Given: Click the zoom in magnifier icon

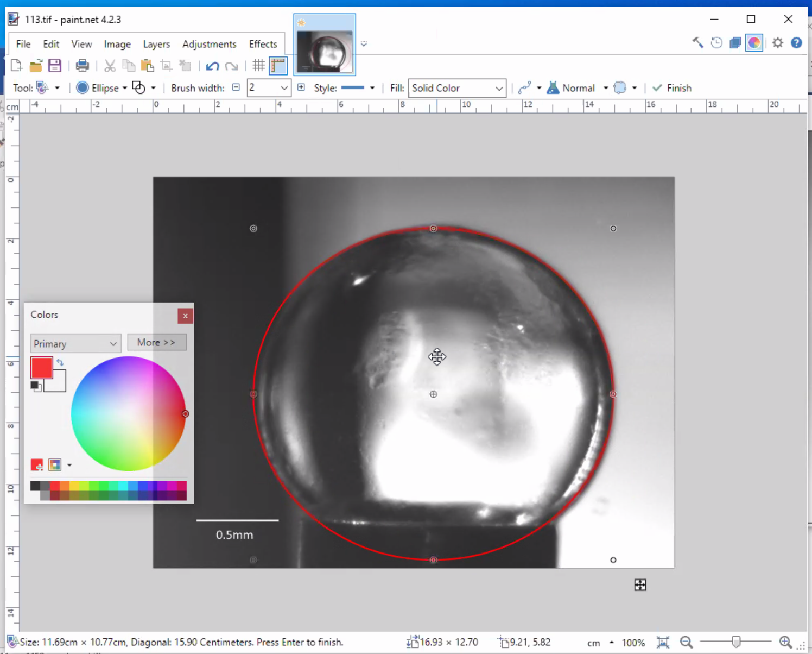Looking at the screenshot, I should tap(785, 642).
